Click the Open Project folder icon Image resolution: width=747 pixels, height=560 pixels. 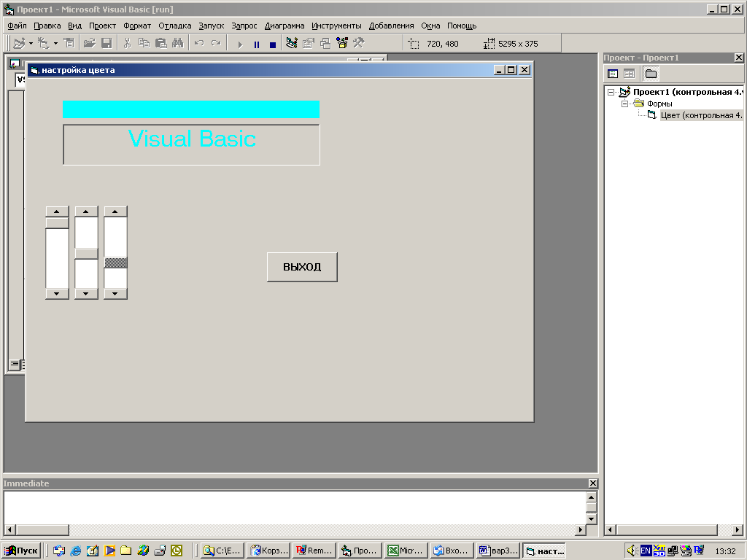coord(90,43)
